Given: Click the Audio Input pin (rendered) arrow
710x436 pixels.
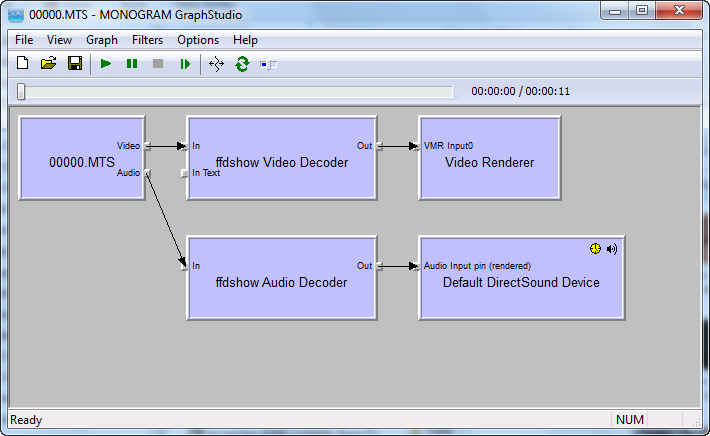Looking at the screenshot, I should 416,266.
